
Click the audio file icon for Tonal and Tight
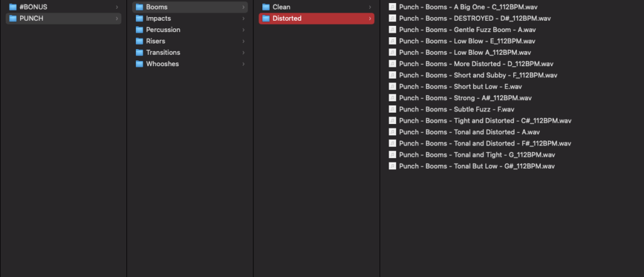click(392, 155)
